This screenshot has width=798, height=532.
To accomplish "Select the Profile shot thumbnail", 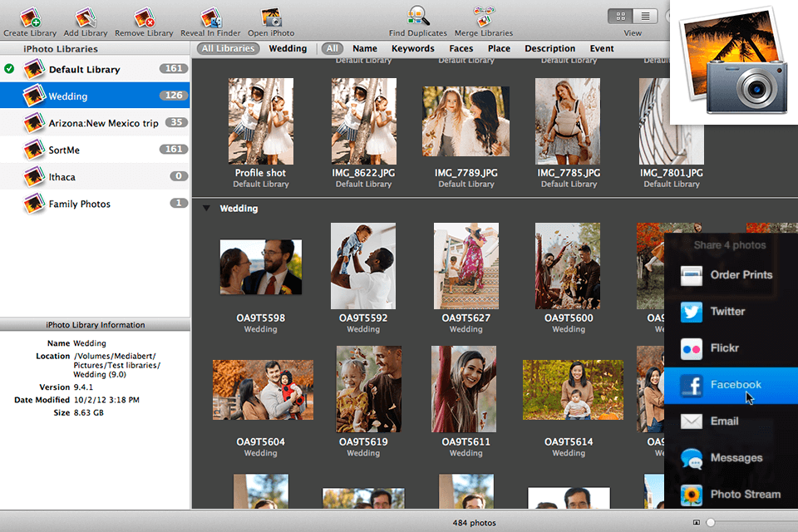I will click(x=260, y=121).
